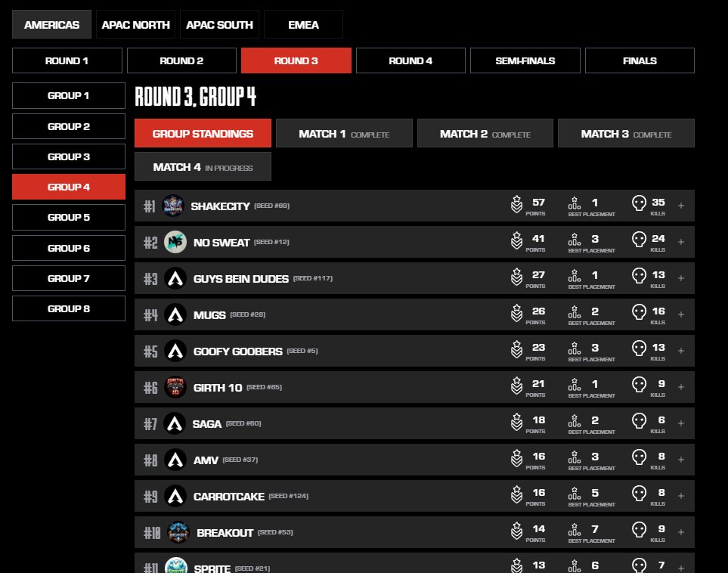Expand No Sweat row with plus sign
Image resolution: width=728 pixels, height=573 pixels.
coord(680,242)
